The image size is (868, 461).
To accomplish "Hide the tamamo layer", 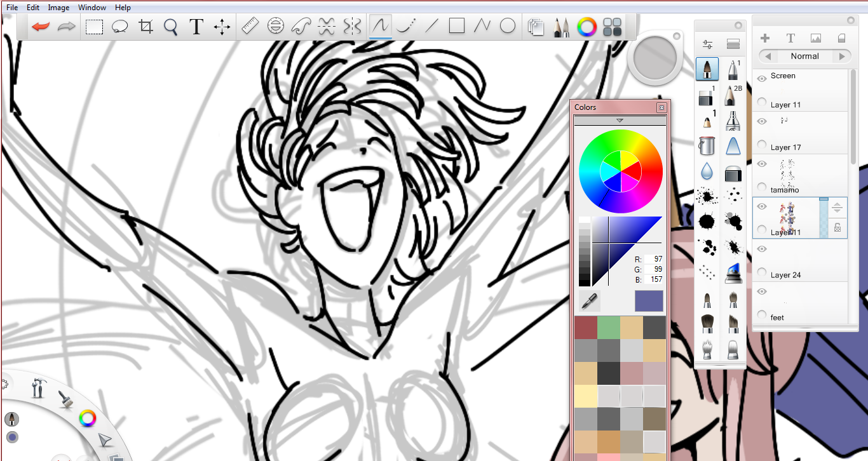I will 762,163.
